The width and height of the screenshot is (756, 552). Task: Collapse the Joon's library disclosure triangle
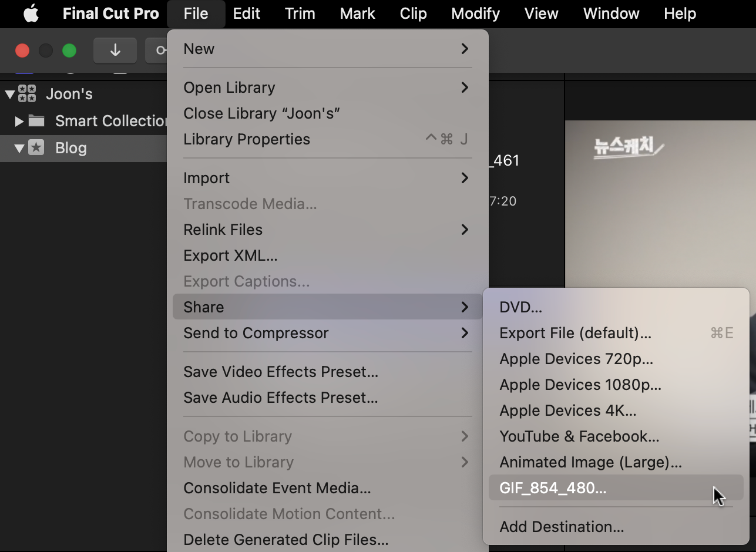pyautogui.click(x=9, y=94)
